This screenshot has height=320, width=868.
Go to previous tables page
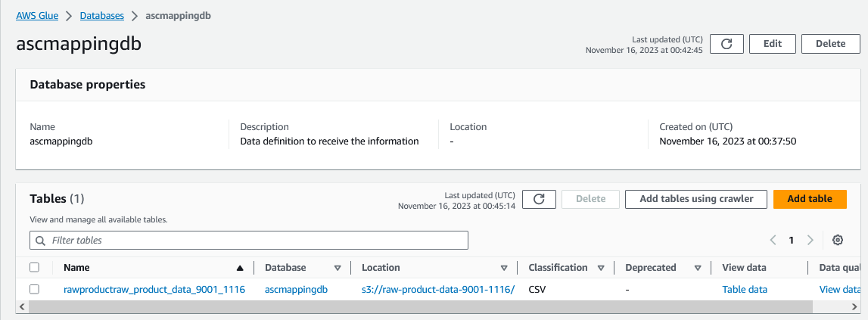coord(773,241)
